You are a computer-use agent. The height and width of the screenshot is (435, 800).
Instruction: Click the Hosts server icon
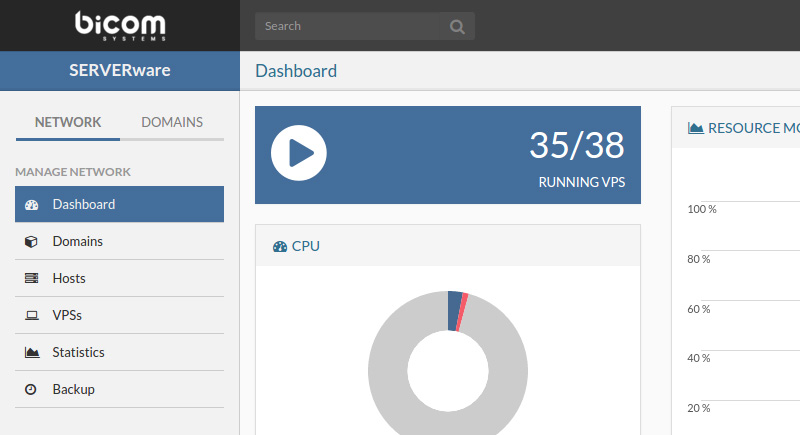click(x=31, y=279)
